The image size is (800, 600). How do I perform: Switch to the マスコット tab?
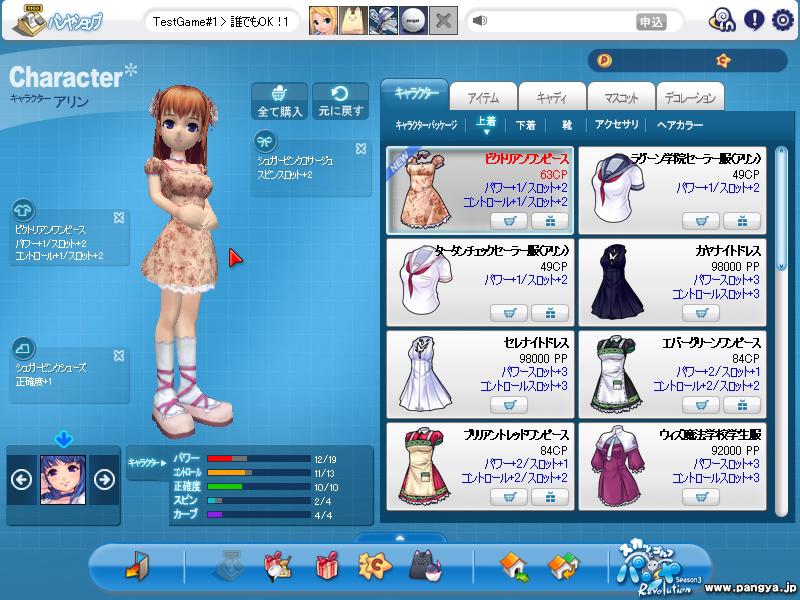(621, 96)
